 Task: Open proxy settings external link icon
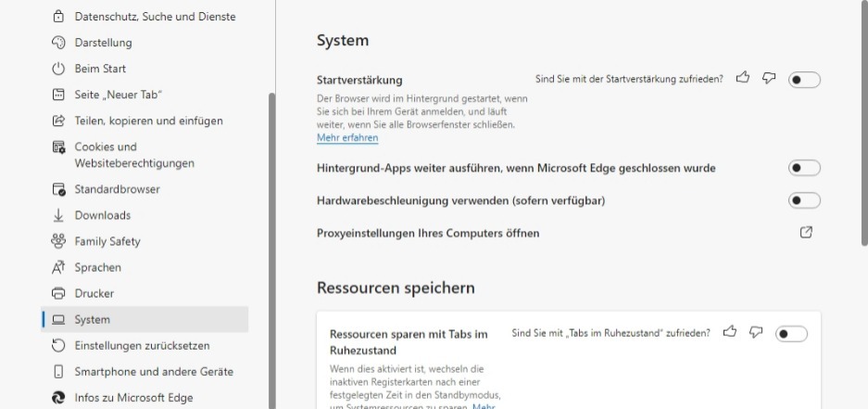805,233
